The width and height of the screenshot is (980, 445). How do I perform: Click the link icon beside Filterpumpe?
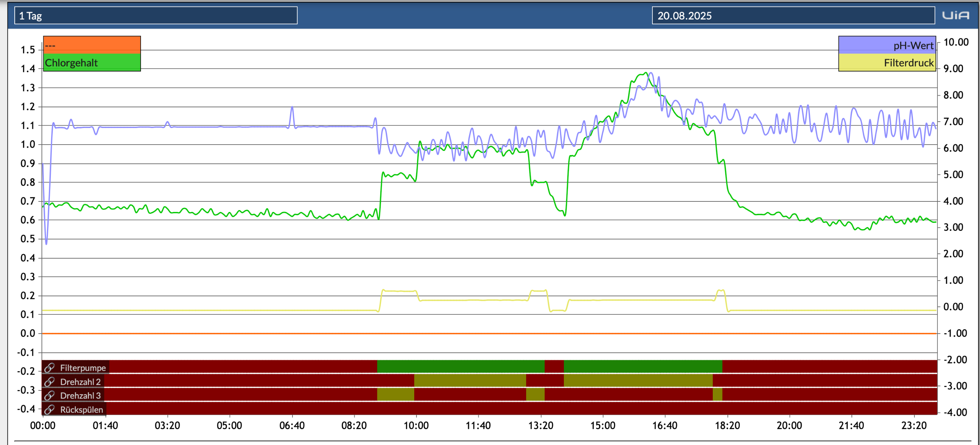tap(49, 367)
